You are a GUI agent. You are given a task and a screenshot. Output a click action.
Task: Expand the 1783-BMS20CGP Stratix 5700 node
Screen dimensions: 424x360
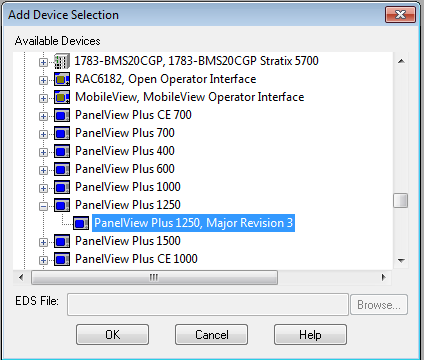pos(43,62)
